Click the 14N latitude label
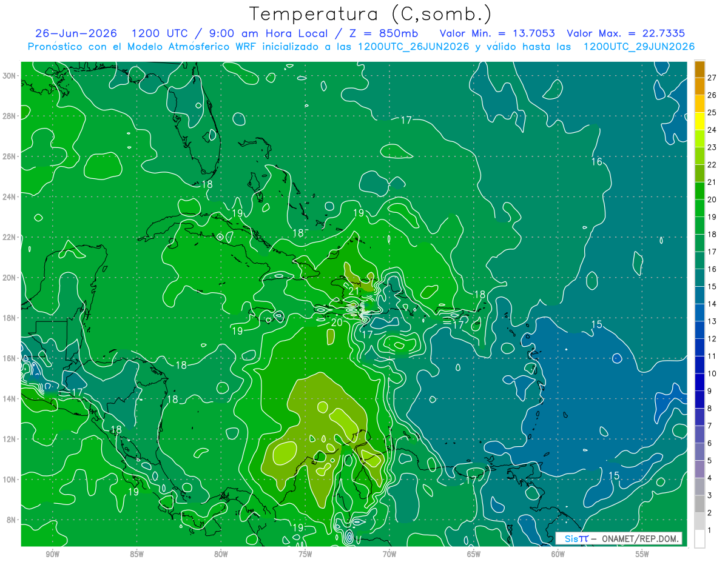Screen dimensions: 728x562 coord(10,398)
